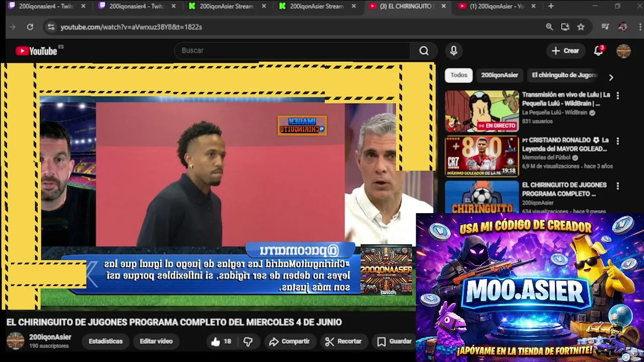Open the account avatar menu
644x362 pixels.
pyautogui.click(x=623, y=51)
